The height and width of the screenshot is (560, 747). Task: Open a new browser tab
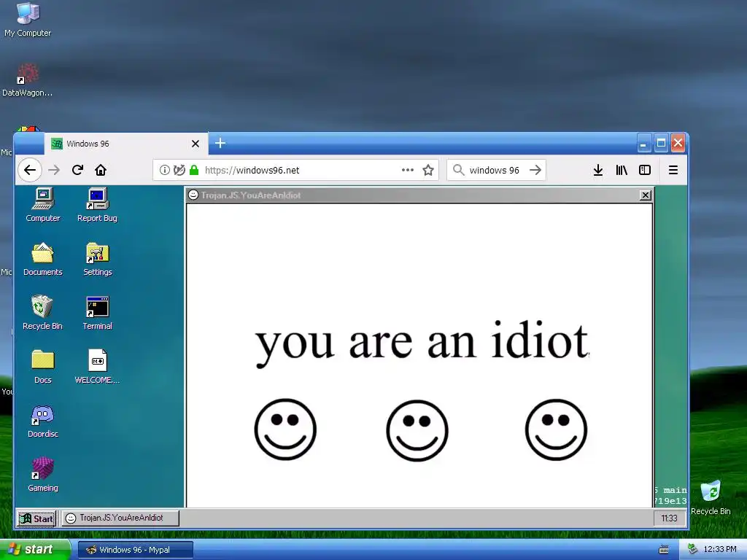pyautogui.click(x=220, y=143)
